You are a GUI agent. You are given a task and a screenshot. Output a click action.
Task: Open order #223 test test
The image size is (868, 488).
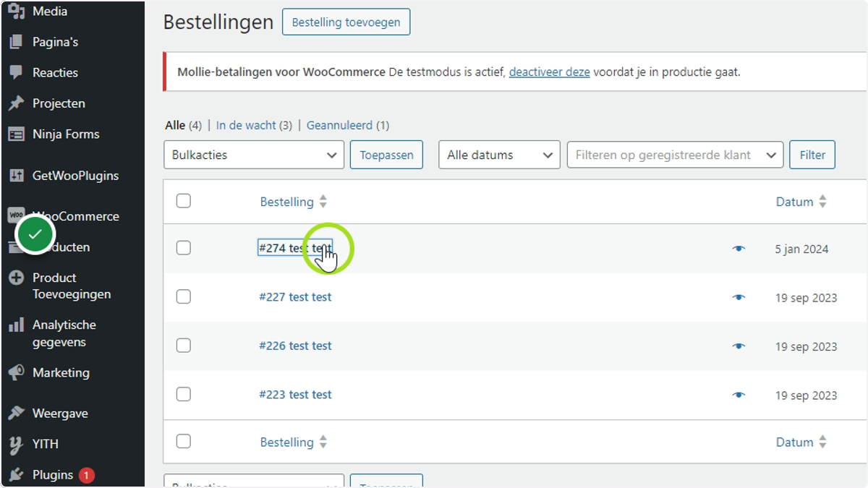coord(295,394)
